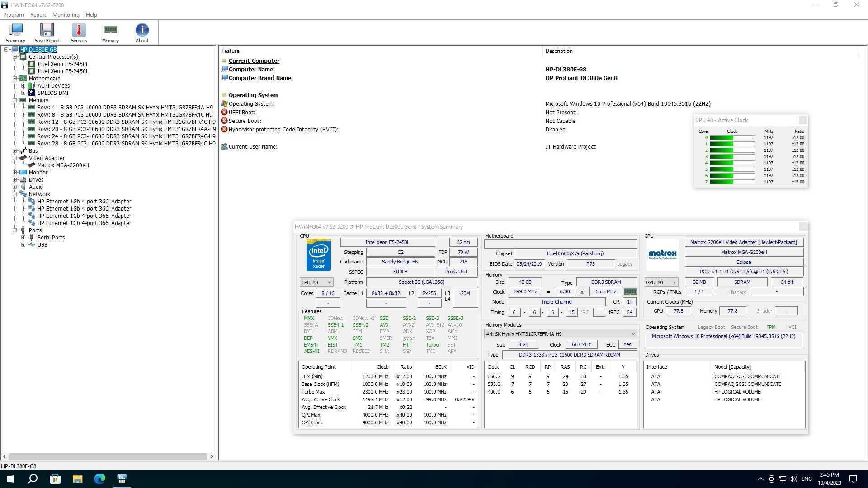Viewport: 868px width, 488px height.
Task: Select the last HP Ethernet 366i Adapter
Action: tap(84, 223)
